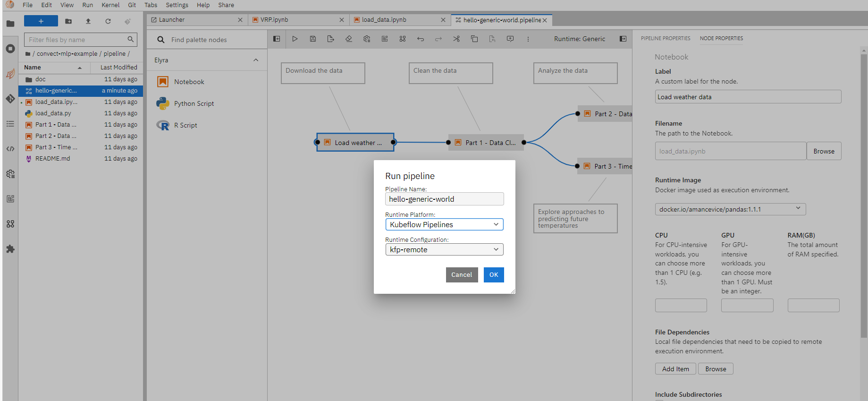Open the toolbar overflow three-dot menu
This screenshot has height=401, width=868.
click(x=528, y=39)
